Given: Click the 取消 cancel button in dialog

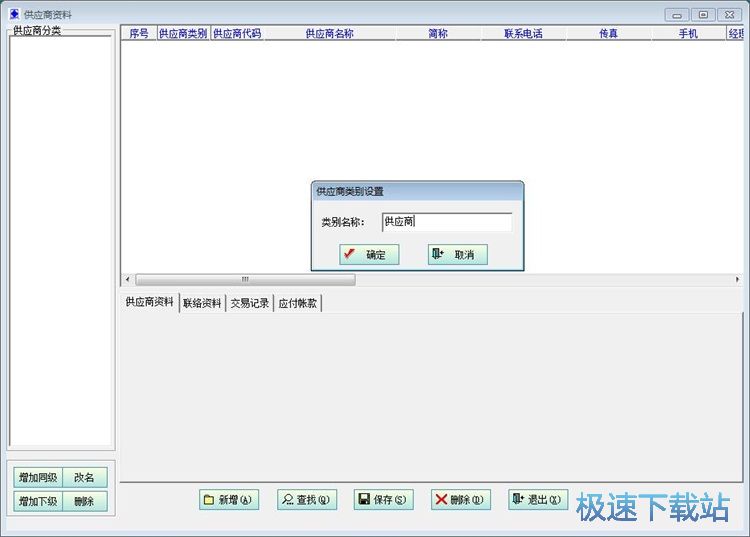Looking at the screenshot, I should pos(458,254).
